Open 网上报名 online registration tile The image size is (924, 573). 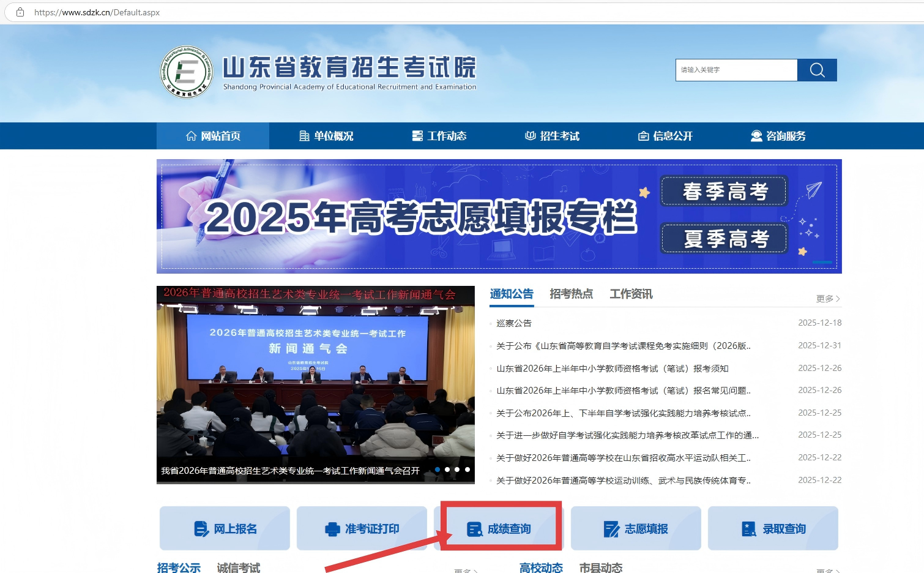(x=225, y=528)
